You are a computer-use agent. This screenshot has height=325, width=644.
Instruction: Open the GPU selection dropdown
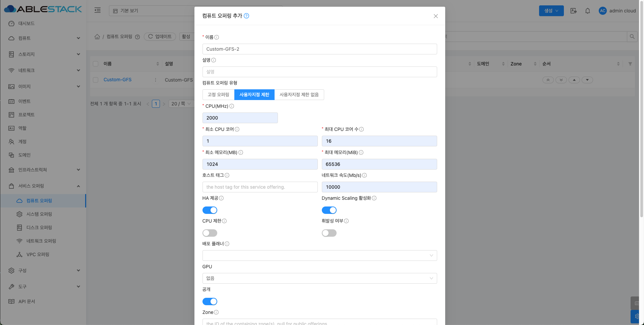[x=319, y=278]
